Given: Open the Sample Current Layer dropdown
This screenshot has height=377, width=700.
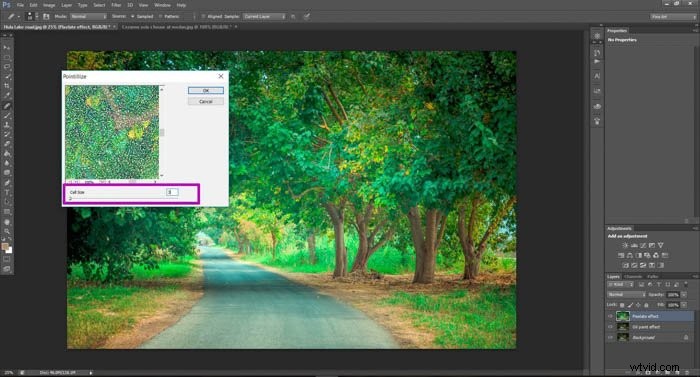Looking at the screenshot, I should pos(264,17).
